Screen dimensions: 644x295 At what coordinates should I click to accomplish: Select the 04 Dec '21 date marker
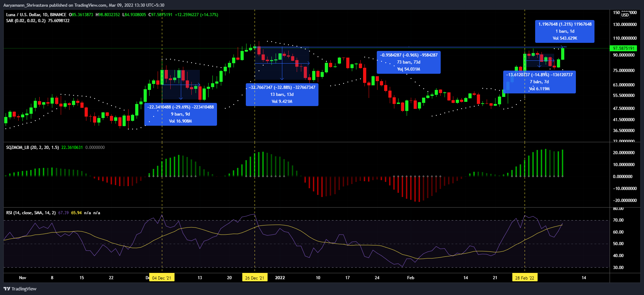(162, 278)
